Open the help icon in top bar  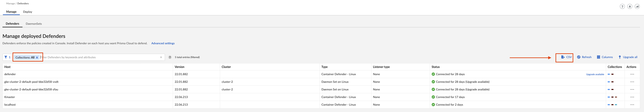click(622, 7)
